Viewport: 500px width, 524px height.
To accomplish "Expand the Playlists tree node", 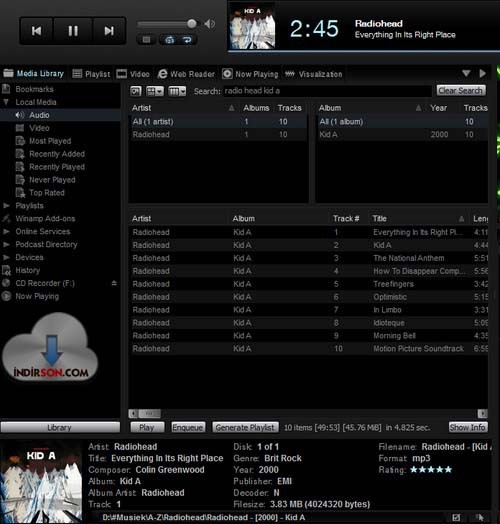I will pos(6,206).
